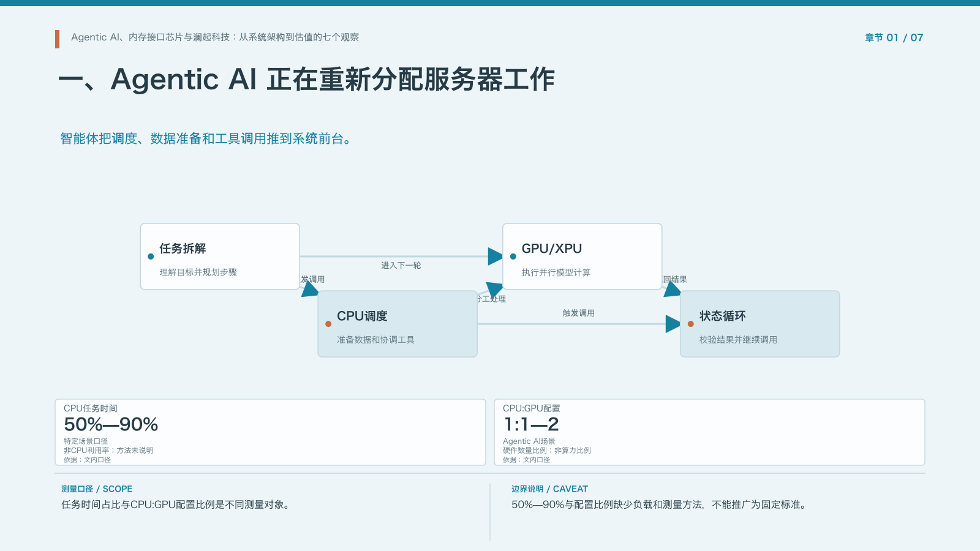Click the large value "1:1—2"
The width and height of the screenshot is (980, 551).
(531, 424)
